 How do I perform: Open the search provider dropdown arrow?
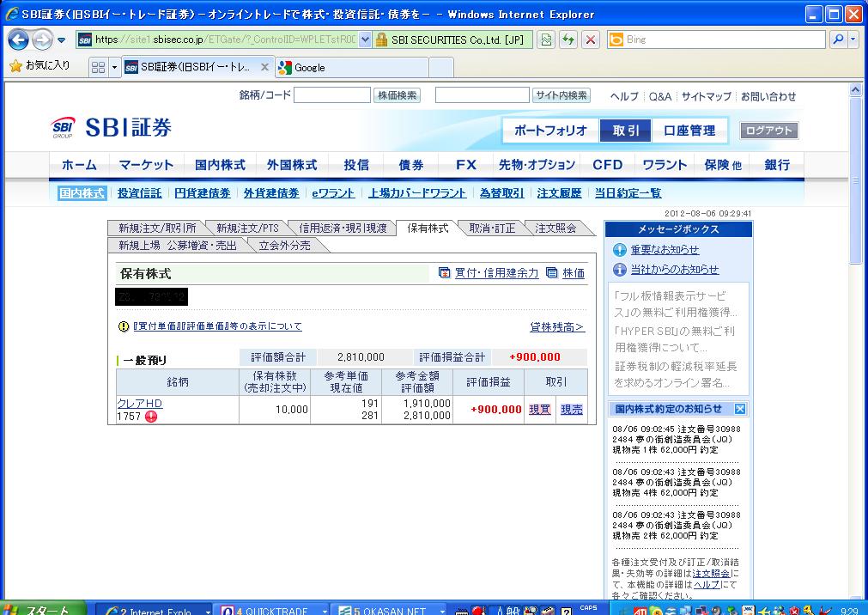click(853, 40)
